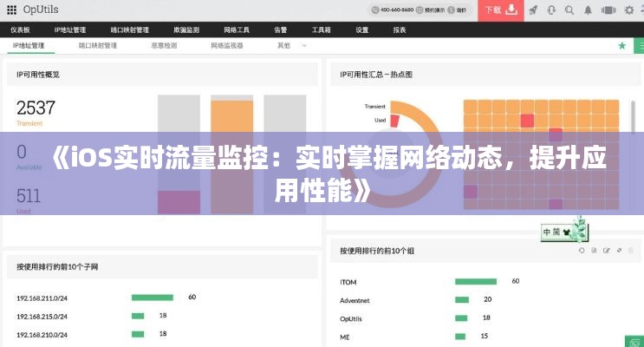The height and width of the screenshot is (347, 644).
Task: Open the gear settings icon
Action: click(628, 10)
